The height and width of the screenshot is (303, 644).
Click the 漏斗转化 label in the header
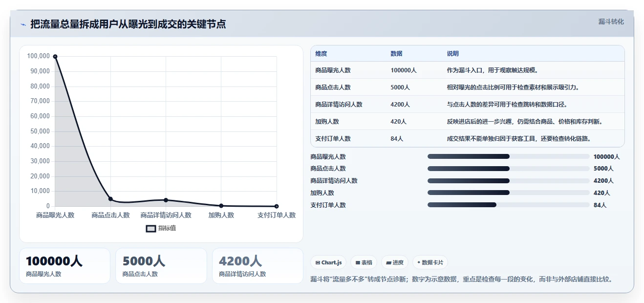(x=611, y=22)
